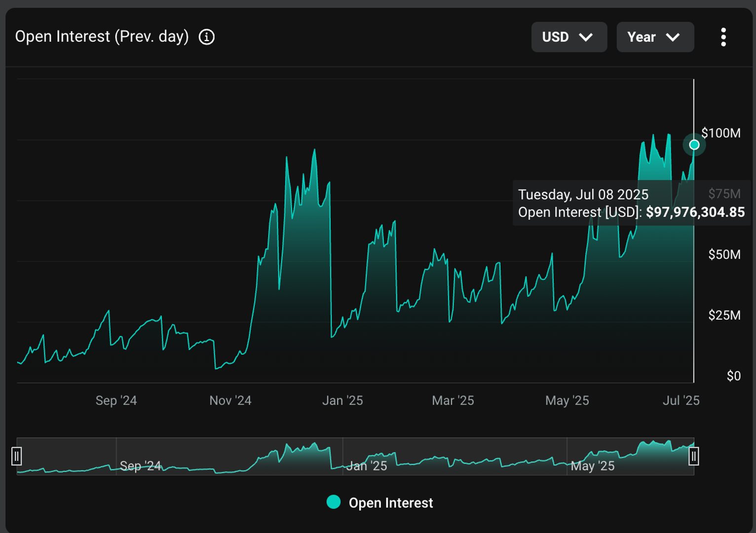Click the minimap range selector area
This screenshot has width=756, height=533.
click(355, 457)
